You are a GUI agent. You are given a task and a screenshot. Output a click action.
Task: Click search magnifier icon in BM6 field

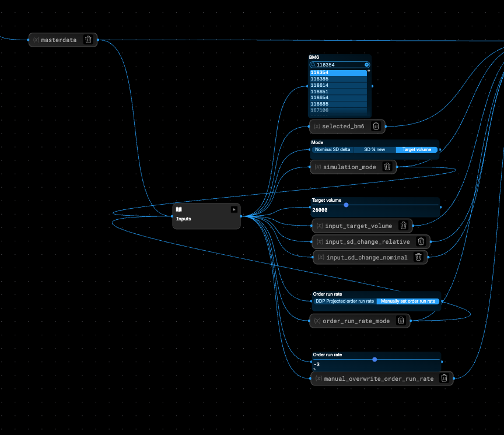coord(313,65)
